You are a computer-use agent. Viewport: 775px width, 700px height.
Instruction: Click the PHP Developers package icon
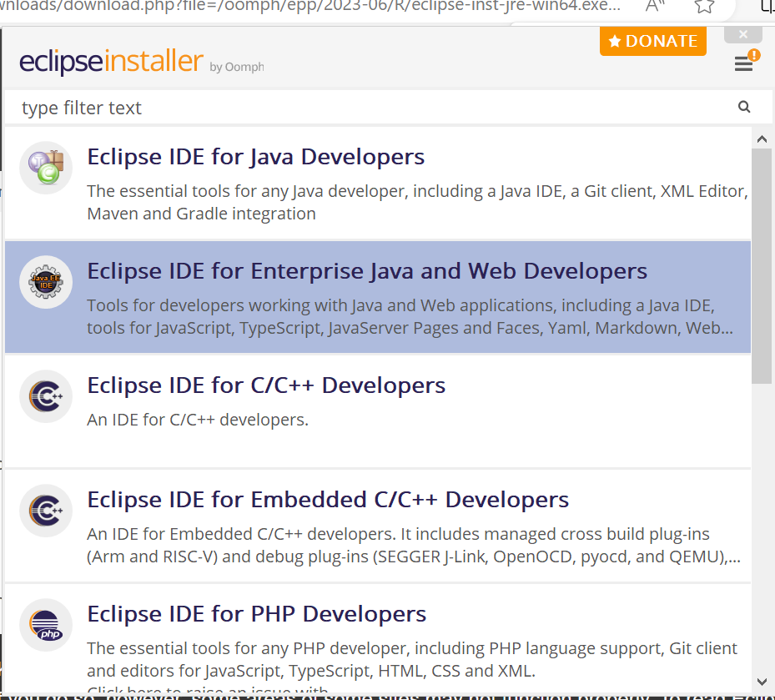click(46, 626)
